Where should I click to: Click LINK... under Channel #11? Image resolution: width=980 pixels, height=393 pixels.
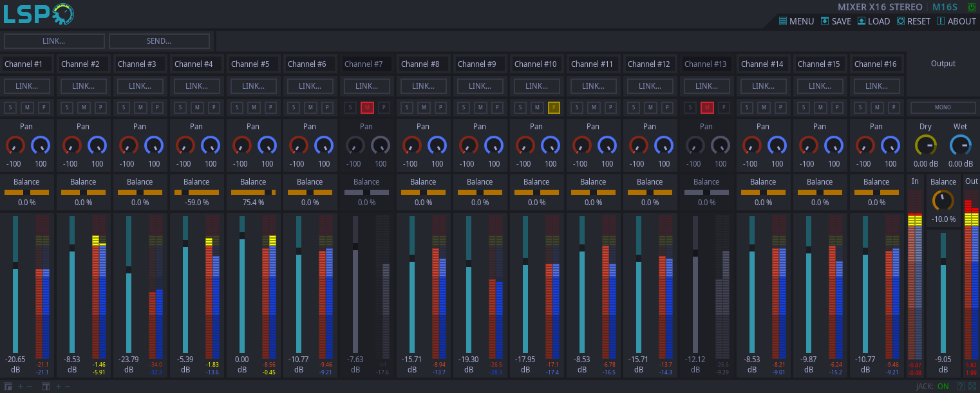coord(593,86)
